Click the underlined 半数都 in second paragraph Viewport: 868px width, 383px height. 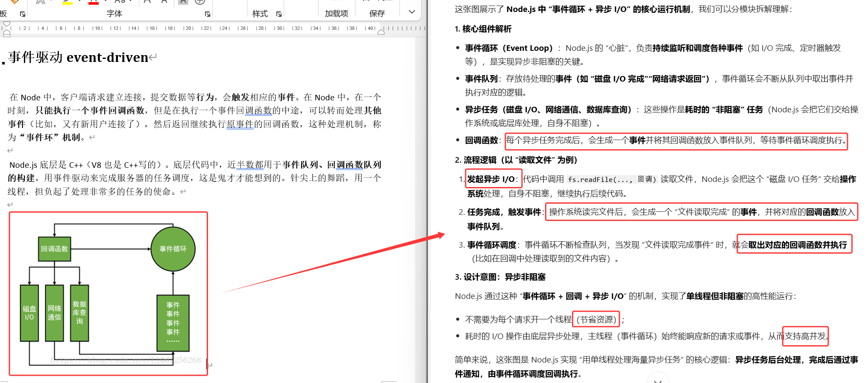coord(250,165)
